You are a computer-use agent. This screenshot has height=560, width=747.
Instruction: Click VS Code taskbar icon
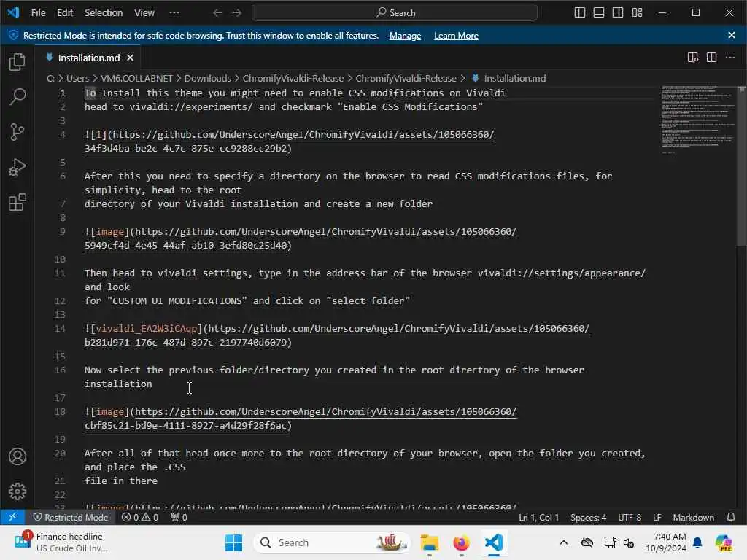coord(494,542)
